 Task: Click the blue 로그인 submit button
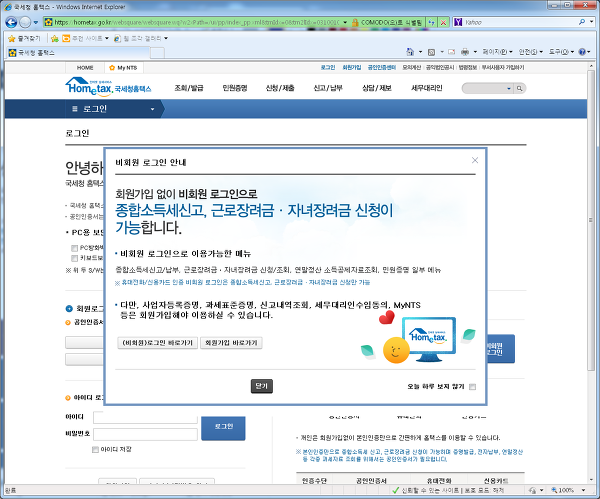[x=223, y=428]
